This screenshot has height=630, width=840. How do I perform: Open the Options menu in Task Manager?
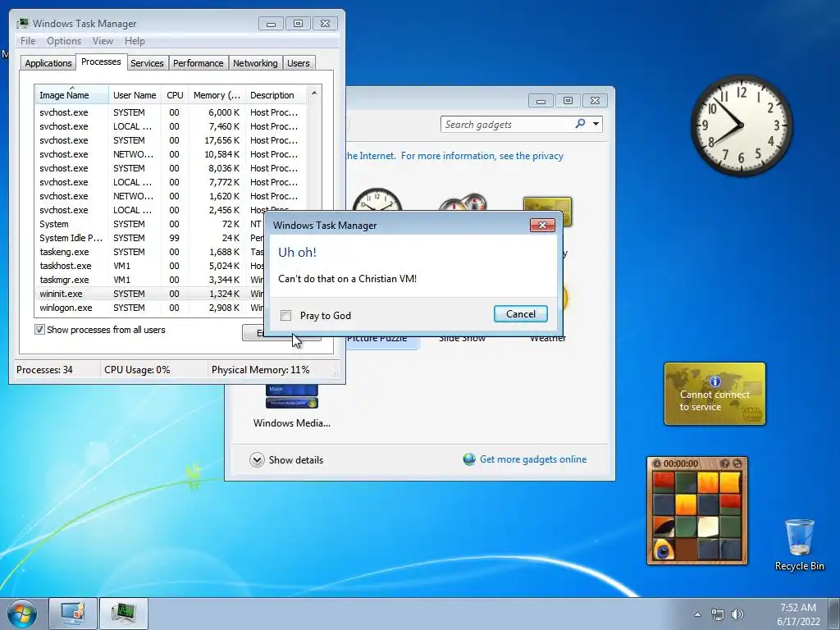64,41
